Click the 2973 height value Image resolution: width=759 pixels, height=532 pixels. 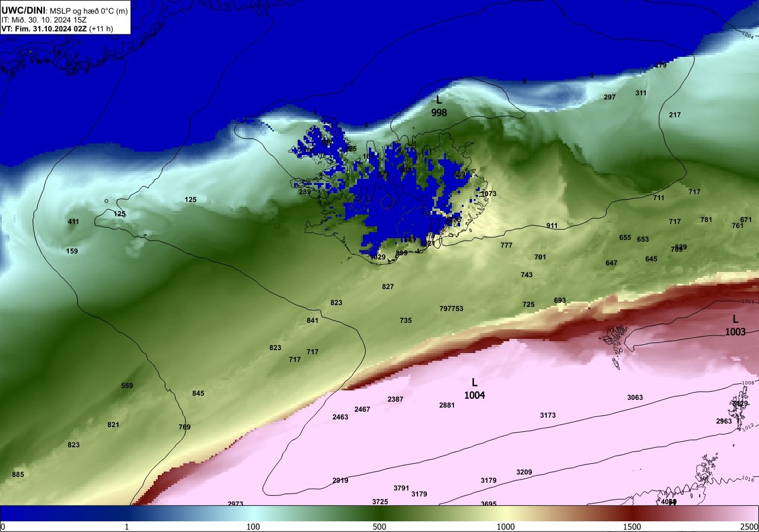(235, 504)
